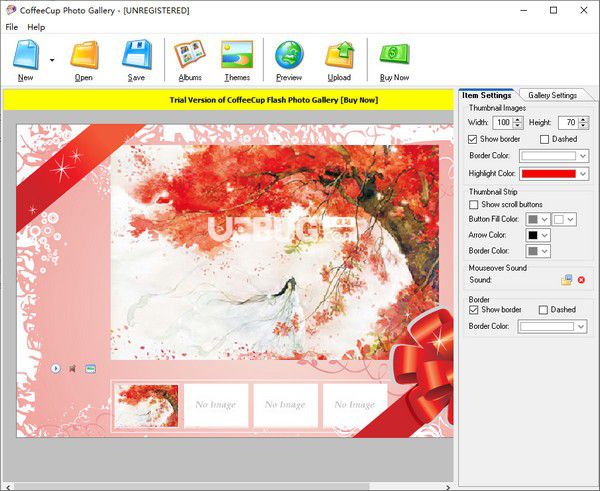The image size is (600, 491).
Task: Open the white Button Fill Color dropdown
Action: 571,219
